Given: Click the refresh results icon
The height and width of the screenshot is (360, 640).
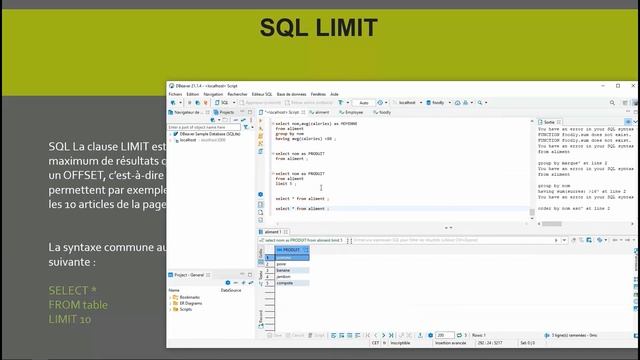Looking at the screenshot, I should (459, 336).
